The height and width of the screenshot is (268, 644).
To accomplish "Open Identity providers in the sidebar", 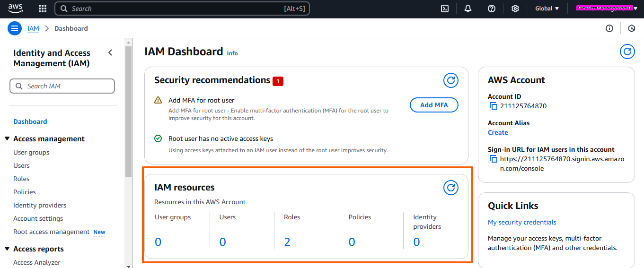I will (40, 205).
